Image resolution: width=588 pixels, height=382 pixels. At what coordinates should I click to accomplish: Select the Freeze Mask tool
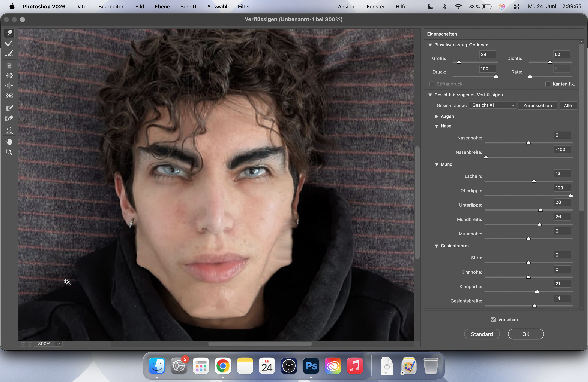9,108
